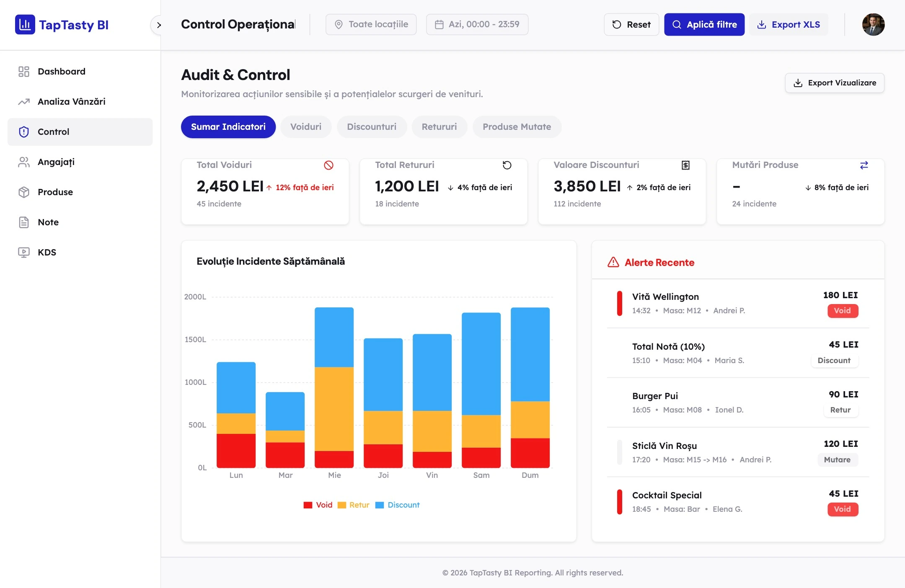Toggle the Retur series in chart legend

tap(353, 505)
